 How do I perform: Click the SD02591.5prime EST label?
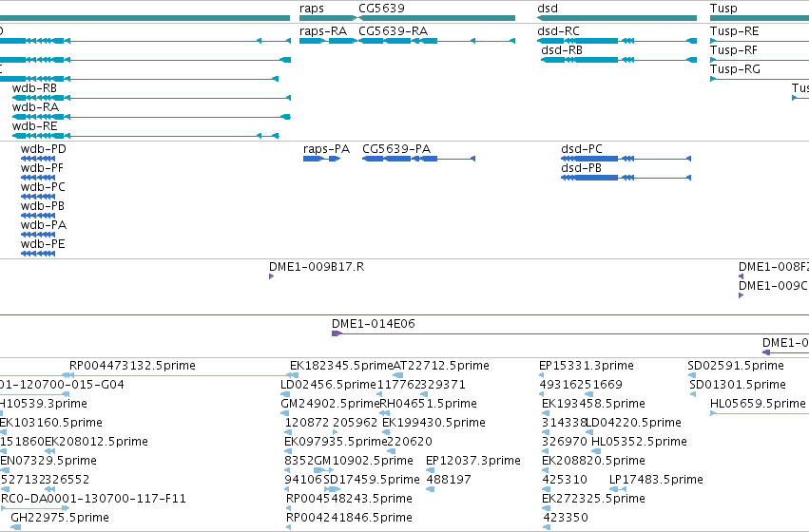[x=736, y=366]
